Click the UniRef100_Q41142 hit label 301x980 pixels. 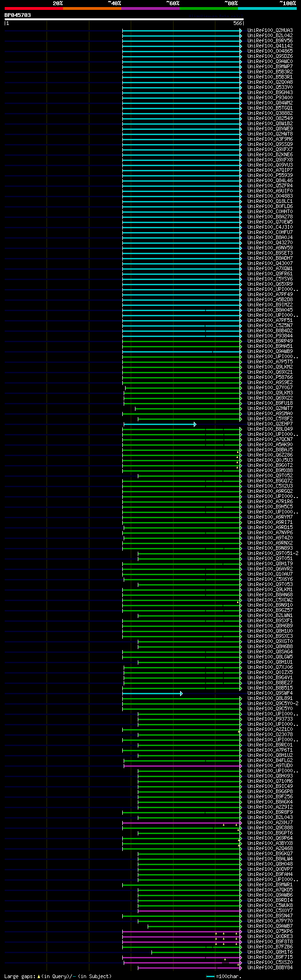tap(270, 46)
